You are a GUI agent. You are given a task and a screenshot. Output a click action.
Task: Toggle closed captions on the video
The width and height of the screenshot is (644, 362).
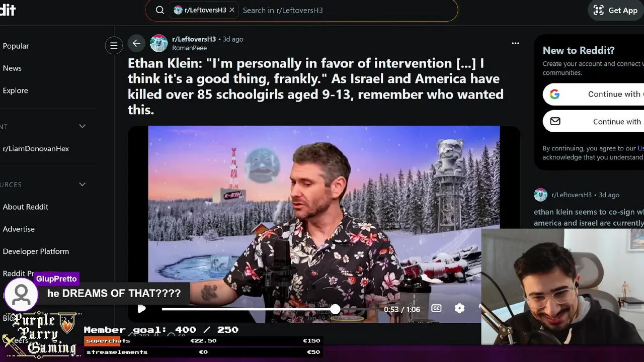point(436,308)
